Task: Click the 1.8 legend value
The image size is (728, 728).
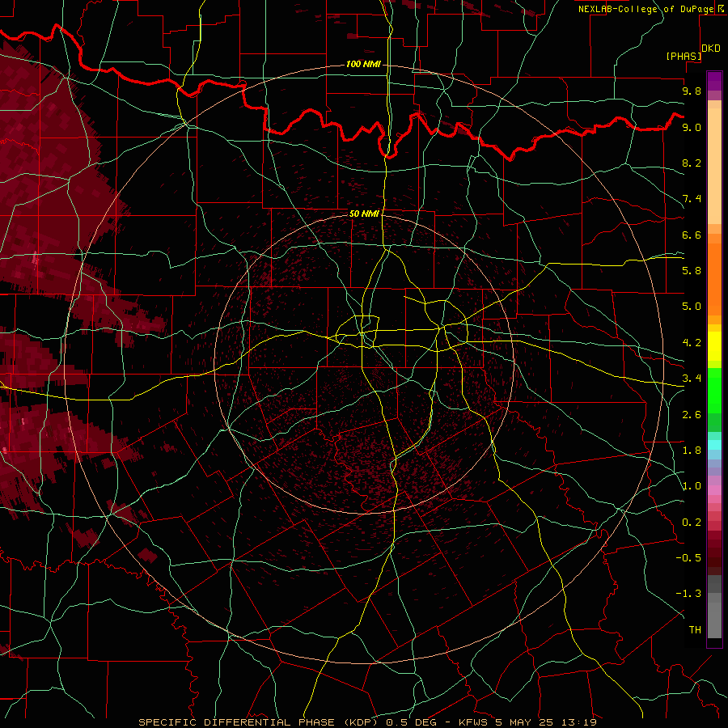Action: (x=692, y=451)
